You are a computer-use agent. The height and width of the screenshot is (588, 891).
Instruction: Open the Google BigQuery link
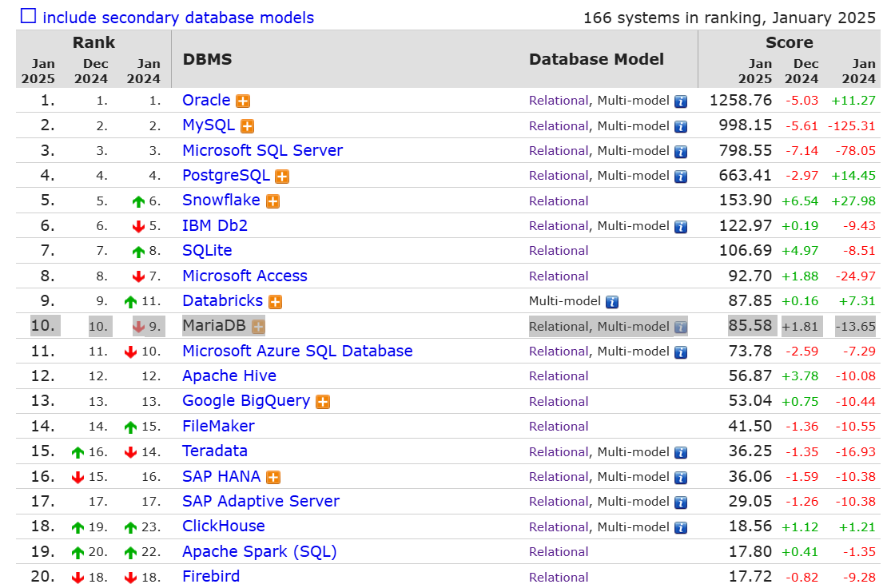tap(246, 401)
